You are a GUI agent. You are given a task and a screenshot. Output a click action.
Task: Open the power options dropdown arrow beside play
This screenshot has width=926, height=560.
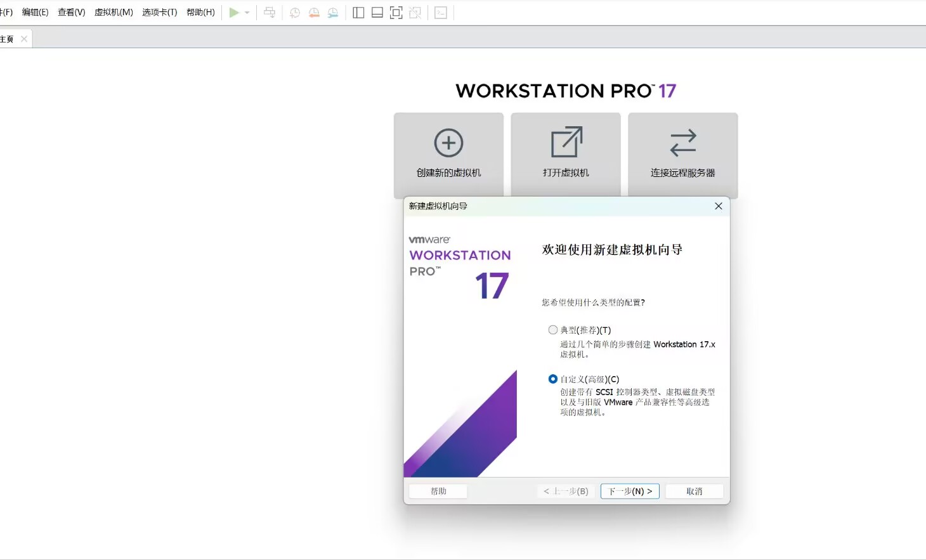[247, 13]
